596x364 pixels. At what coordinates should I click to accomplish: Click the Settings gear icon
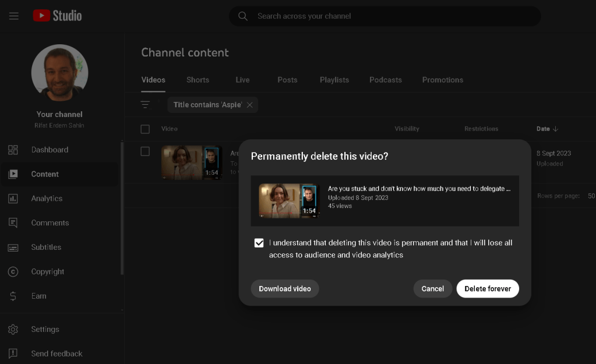(x=13, y=329)
